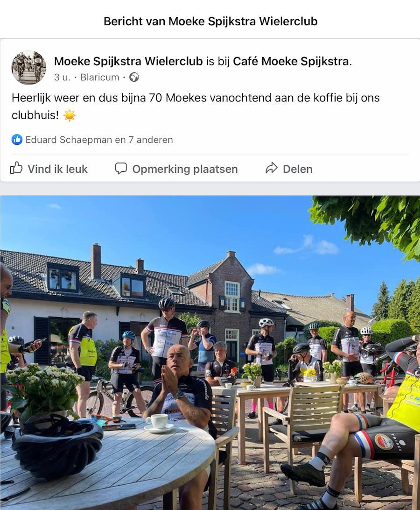
Task: Click the globe public-audience icon
Action: (134, 78)
